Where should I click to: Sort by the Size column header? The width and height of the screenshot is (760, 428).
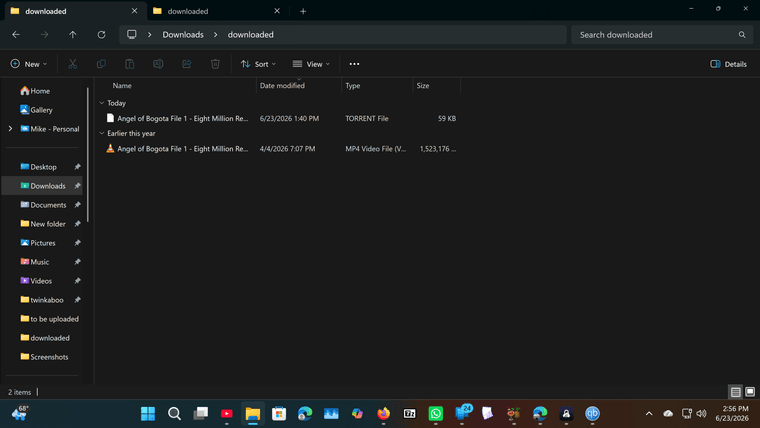point(423,86)
